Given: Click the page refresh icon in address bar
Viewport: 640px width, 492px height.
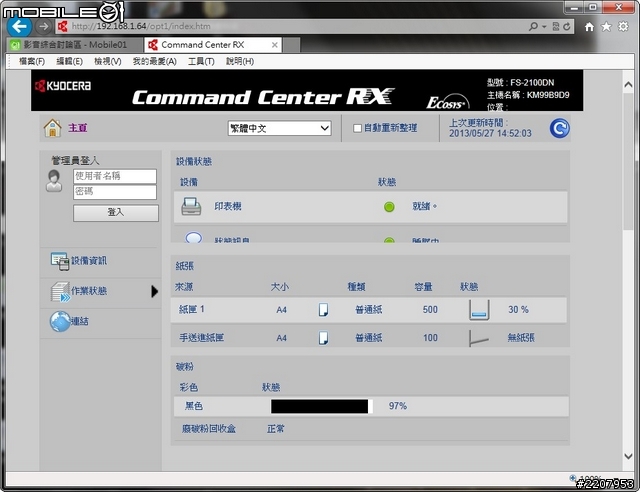Looking at the screenshot, I should click(x=567, y=27).
